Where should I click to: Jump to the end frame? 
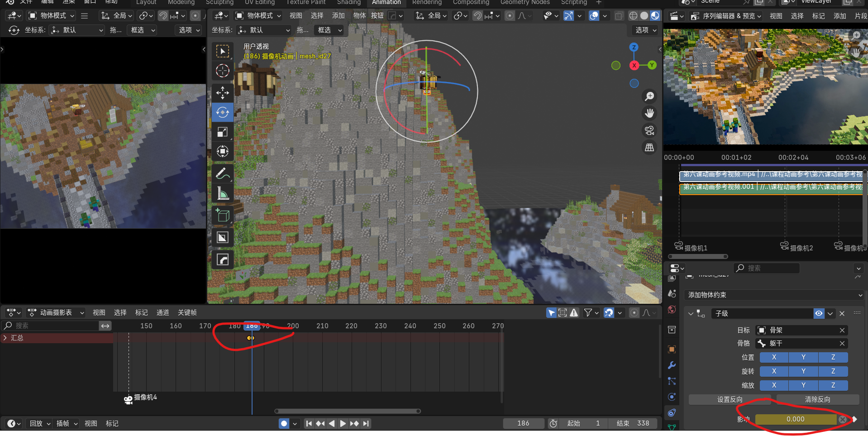[366, 423]
